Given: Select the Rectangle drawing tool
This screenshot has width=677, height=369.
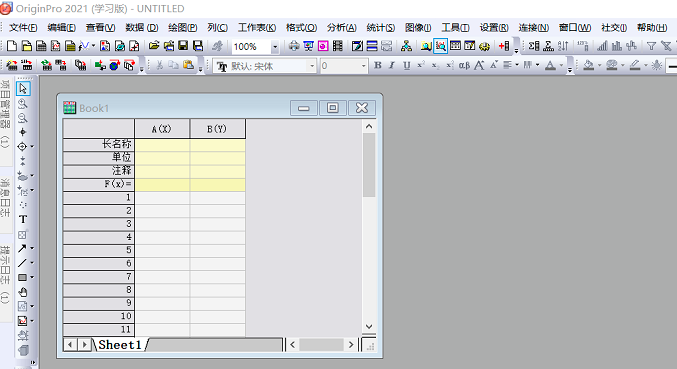Looking at the screenshot, I should pyautogui.click(x=22, y=278).
